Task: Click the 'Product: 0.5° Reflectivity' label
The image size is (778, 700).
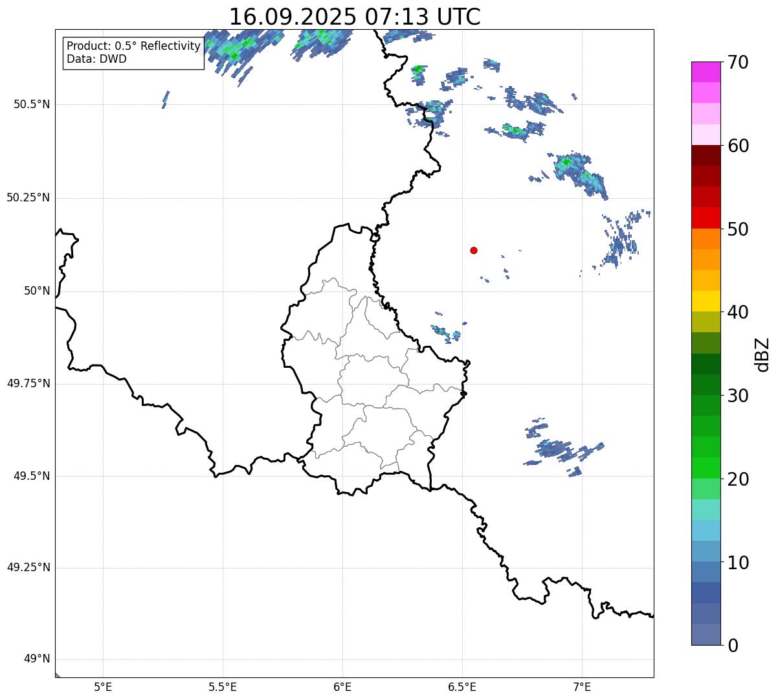Action: pos(133,47)
